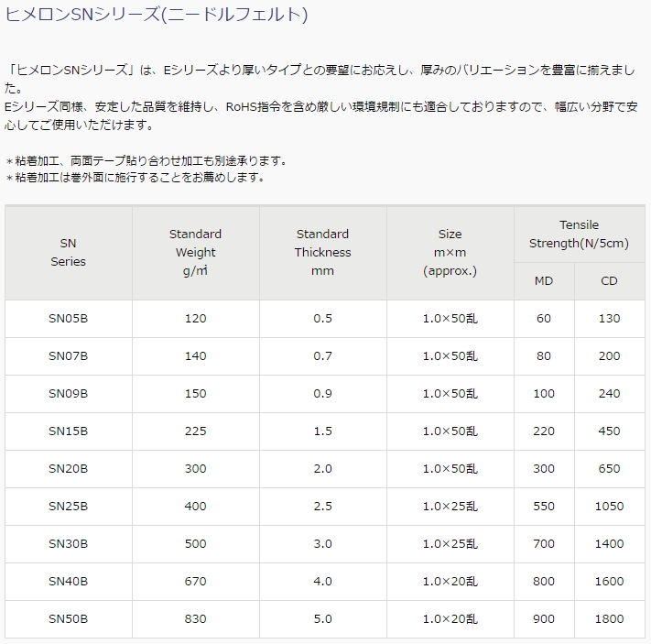
Task: Click the ヒメロンSNシリーズ page heading
Action: (x=157, y=15)
